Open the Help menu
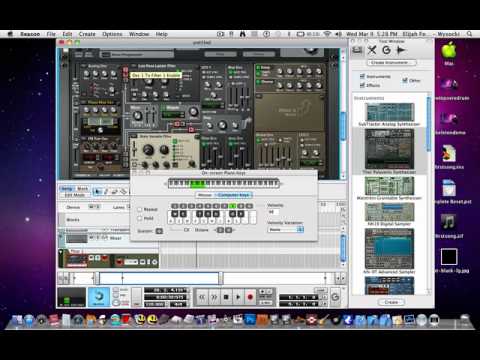The height and width of the screenshot is (360, 480). click(x=162, y=34)
